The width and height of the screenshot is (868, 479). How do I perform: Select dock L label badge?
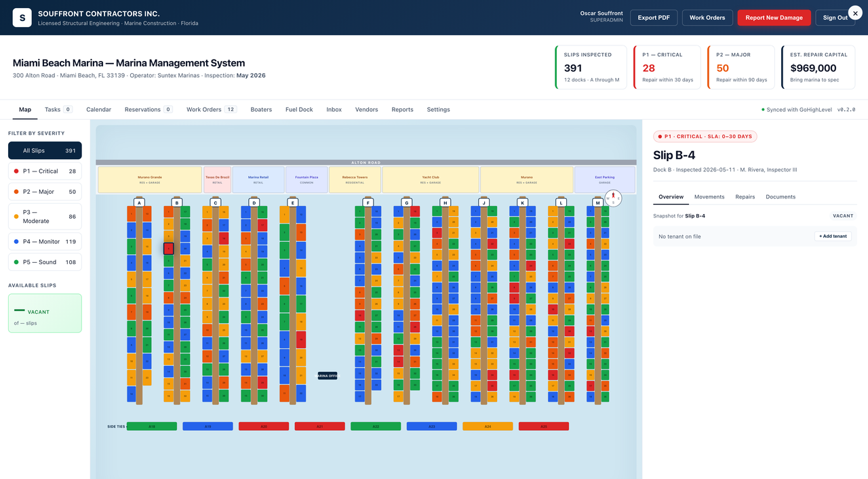pyautogui.click(x=561, y=203)
